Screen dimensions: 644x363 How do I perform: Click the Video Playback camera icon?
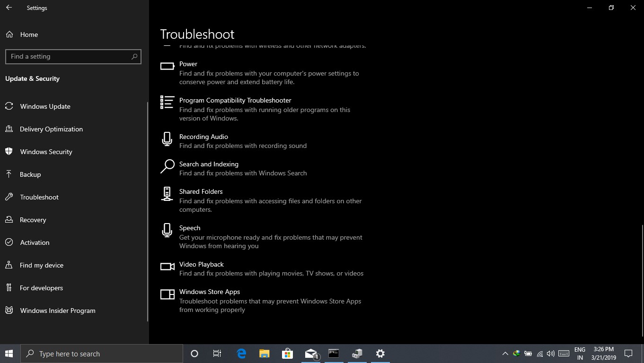pyautogui.click(x=168, y=267)
